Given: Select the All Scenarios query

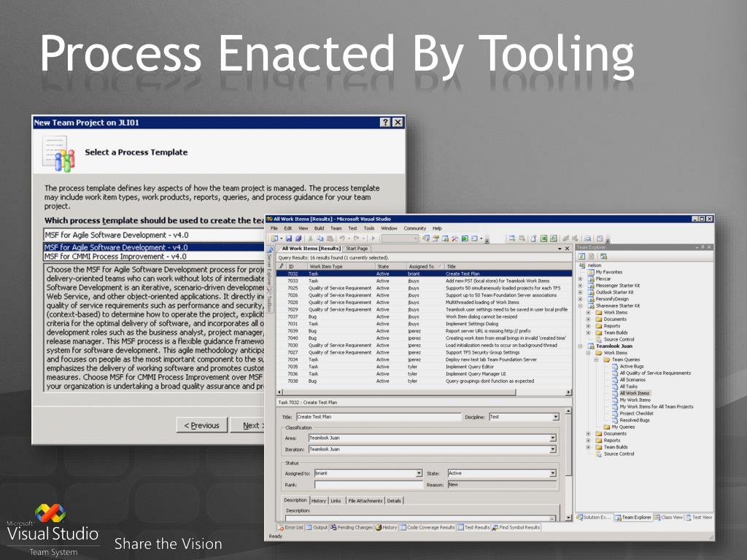Looking at the screenshot, I should point(632,379).
